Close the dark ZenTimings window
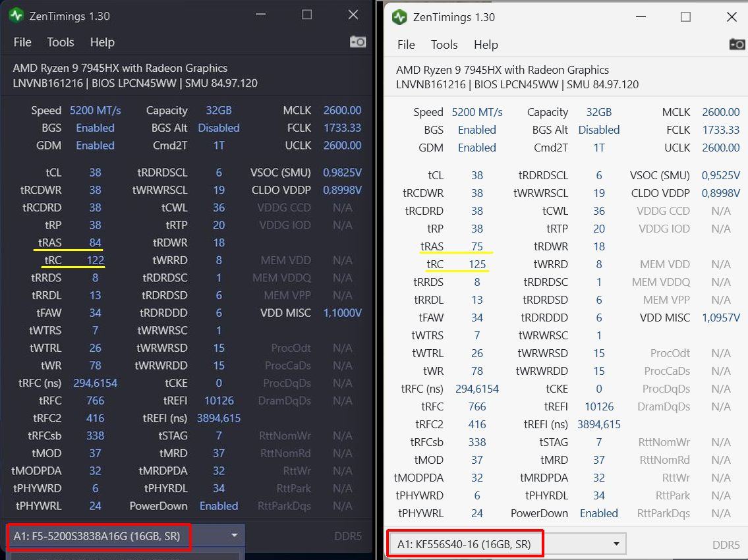This screenshot has width=748, height=560. click(x=353, y=14)
